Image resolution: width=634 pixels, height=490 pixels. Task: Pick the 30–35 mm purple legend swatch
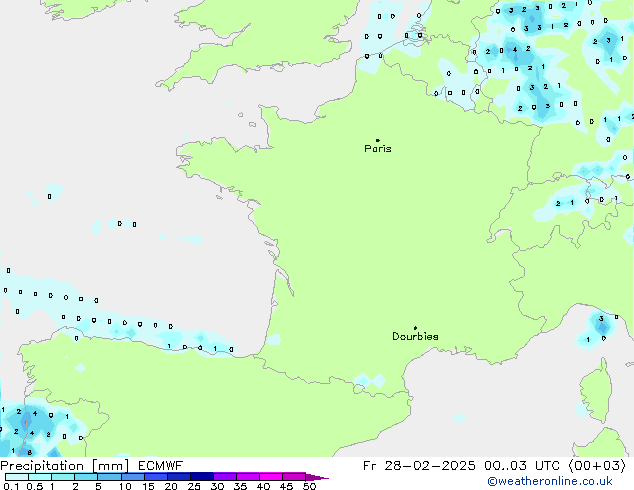click(x=225, y=477)
